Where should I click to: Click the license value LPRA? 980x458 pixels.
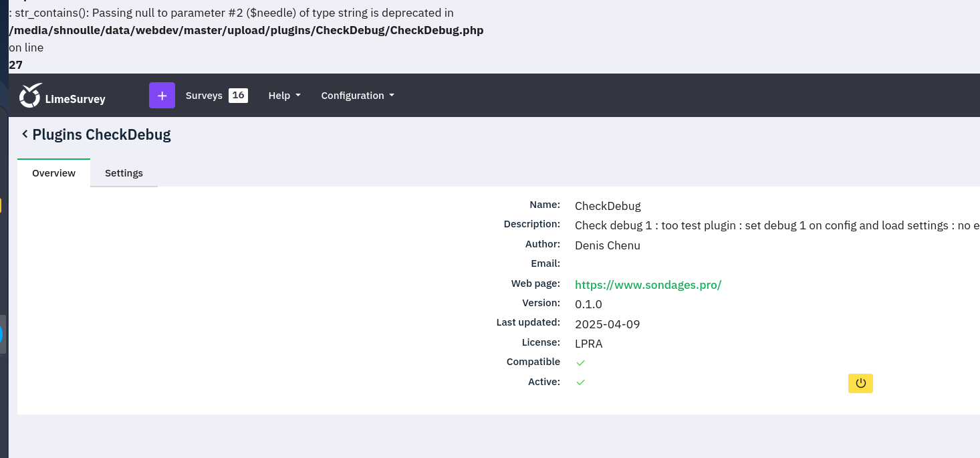pyautogui.click(x=588, y=344)
